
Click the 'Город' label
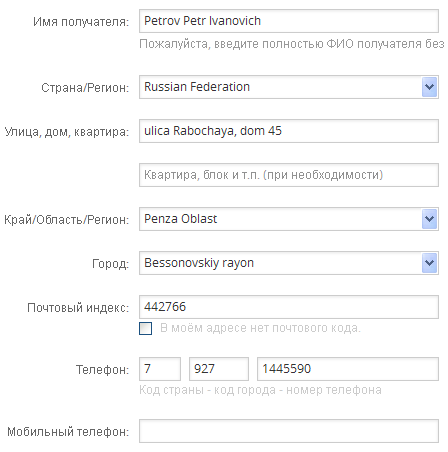click(x=110, y=264)
